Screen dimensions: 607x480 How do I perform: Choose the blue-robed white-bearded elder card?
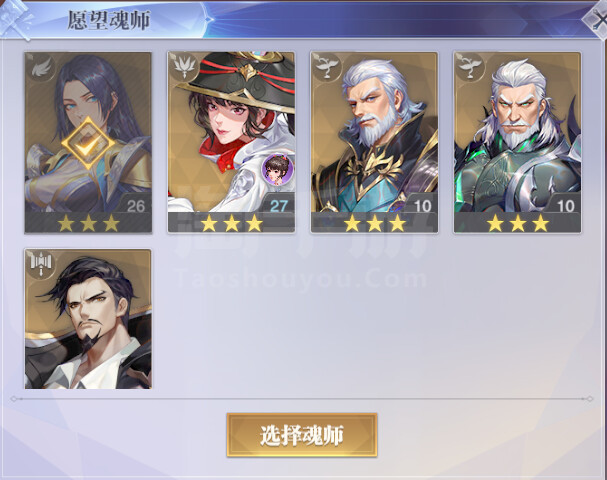[374, 142]
